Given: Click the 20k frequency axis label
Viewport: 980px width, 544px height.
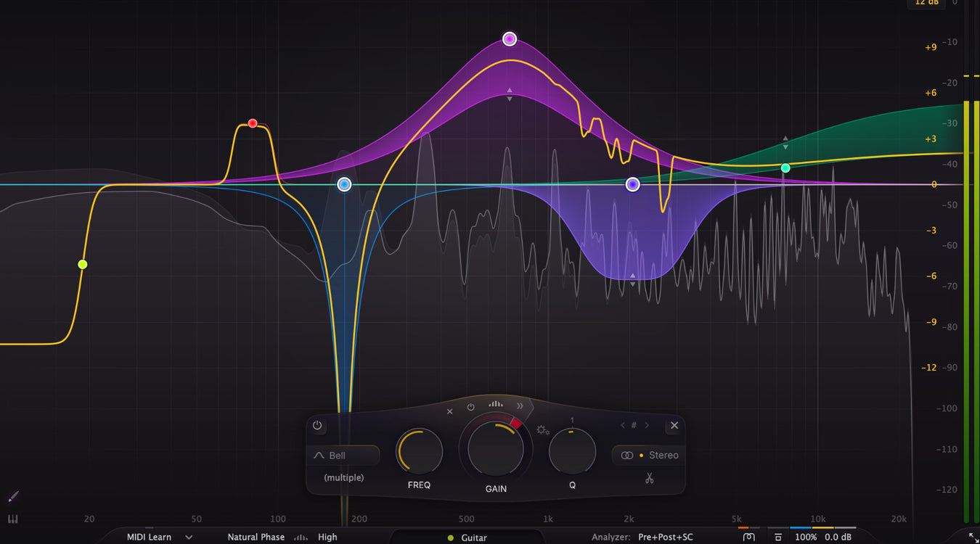Looking at the screenshot, I should click(899, 519).
